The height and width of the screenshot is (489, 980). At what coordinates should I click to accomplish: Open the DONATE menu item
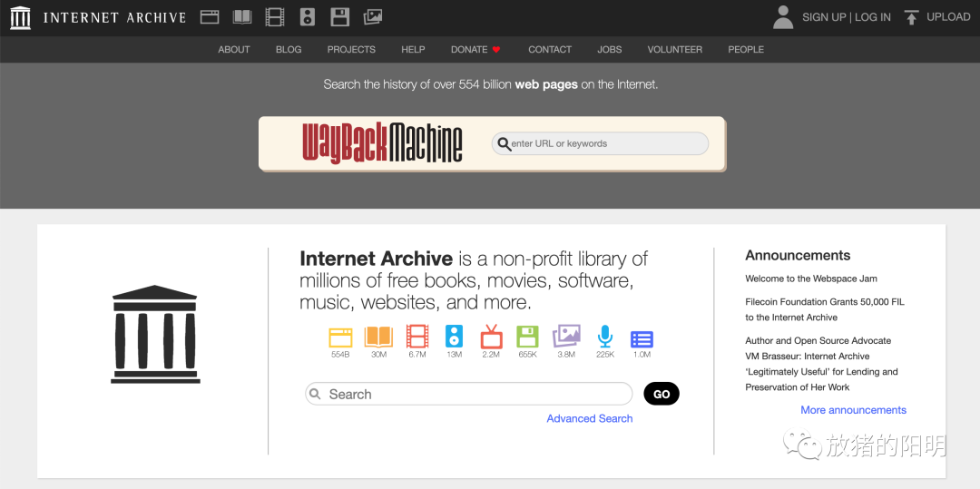pyautogui.click(x=469, y=49)
